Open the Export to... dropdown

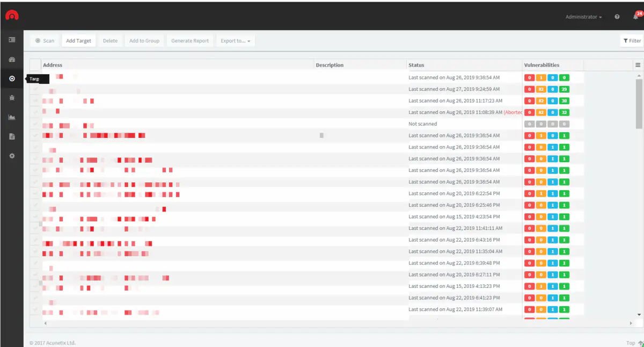tap(235, 41)
